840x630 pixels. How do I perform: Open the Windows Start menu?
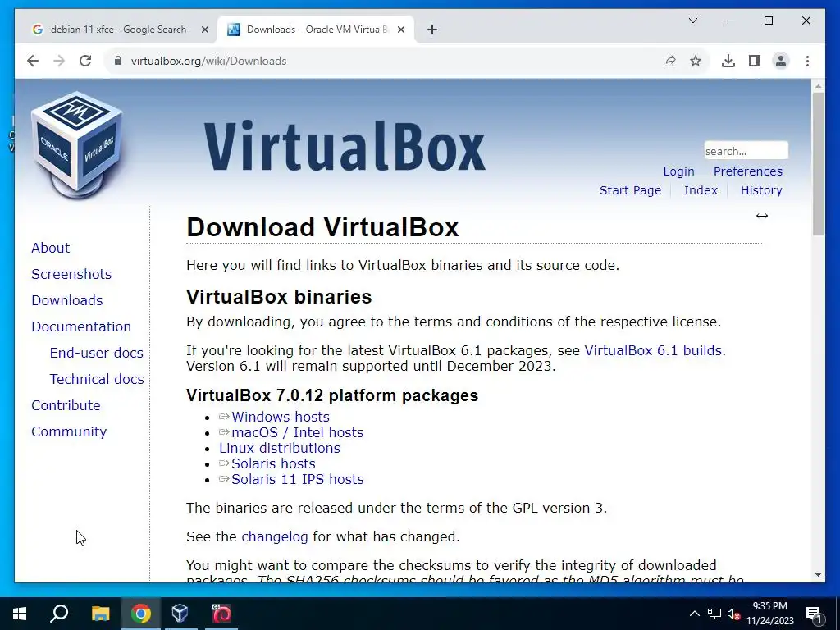pos(20,614)
